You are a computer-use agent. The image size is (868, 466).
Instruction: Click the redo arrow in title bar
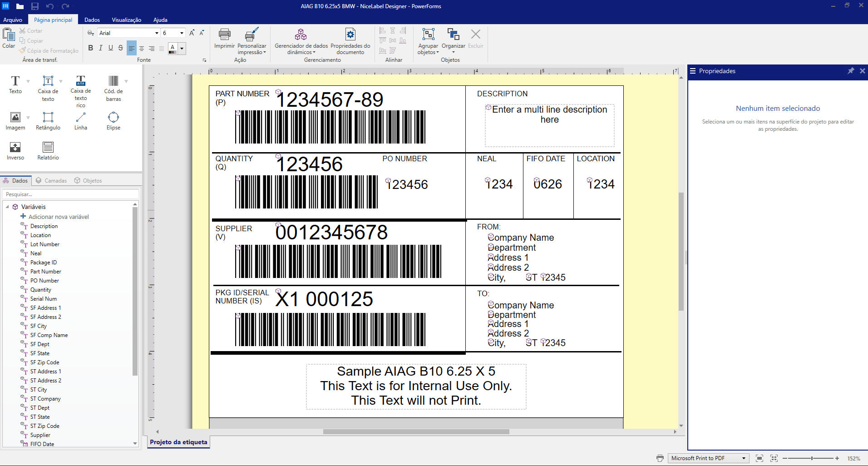(x=65, y=6)
